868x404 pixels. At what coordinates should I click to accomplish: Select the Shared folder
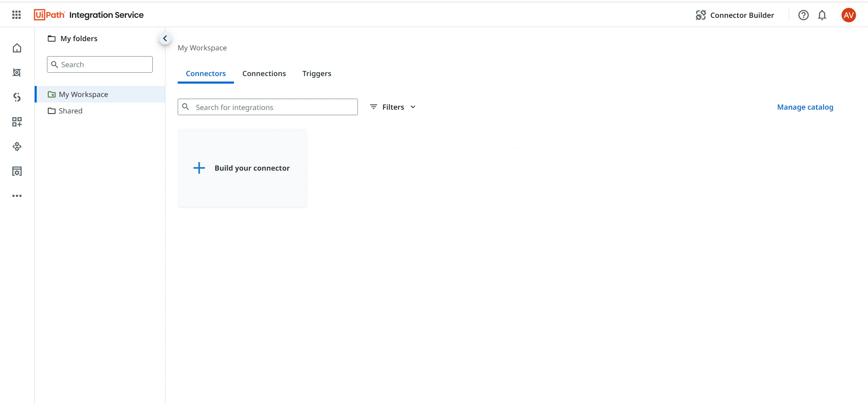[x=70, y=111]
